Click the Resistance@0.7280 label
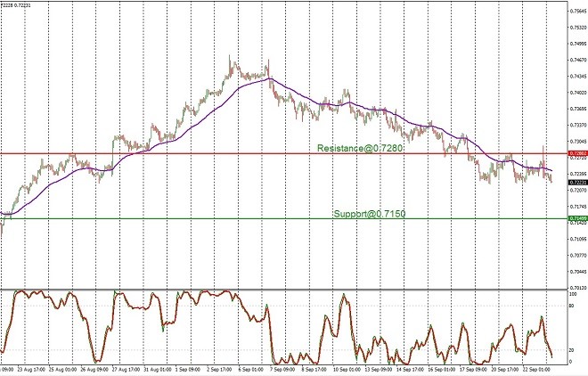This screenshot has height=376, width=588. (360, 148)
